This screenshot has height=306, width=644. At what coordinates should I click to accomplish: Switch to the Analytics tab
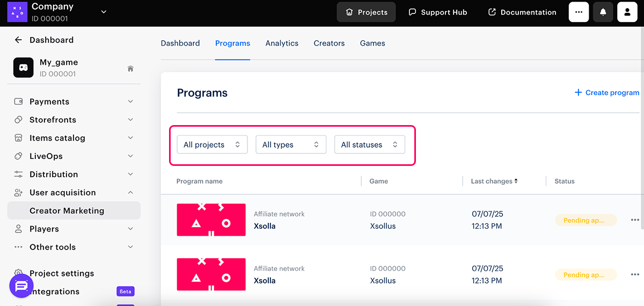(282, 43)
